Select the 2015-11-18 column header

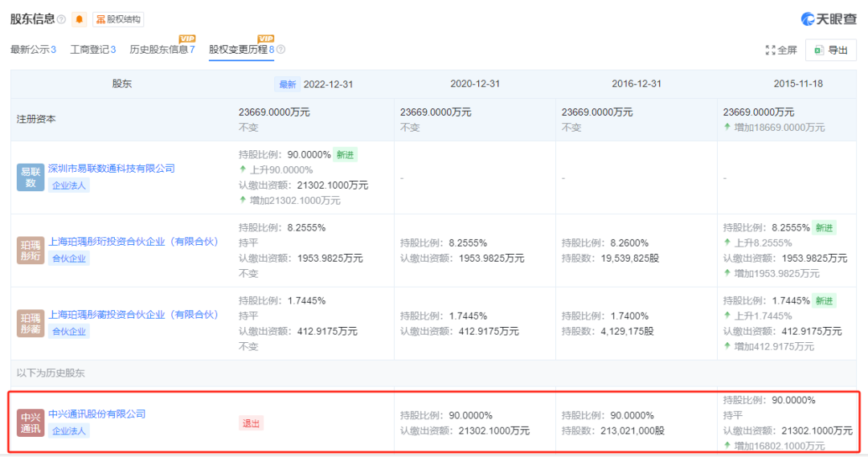[798, 84]
